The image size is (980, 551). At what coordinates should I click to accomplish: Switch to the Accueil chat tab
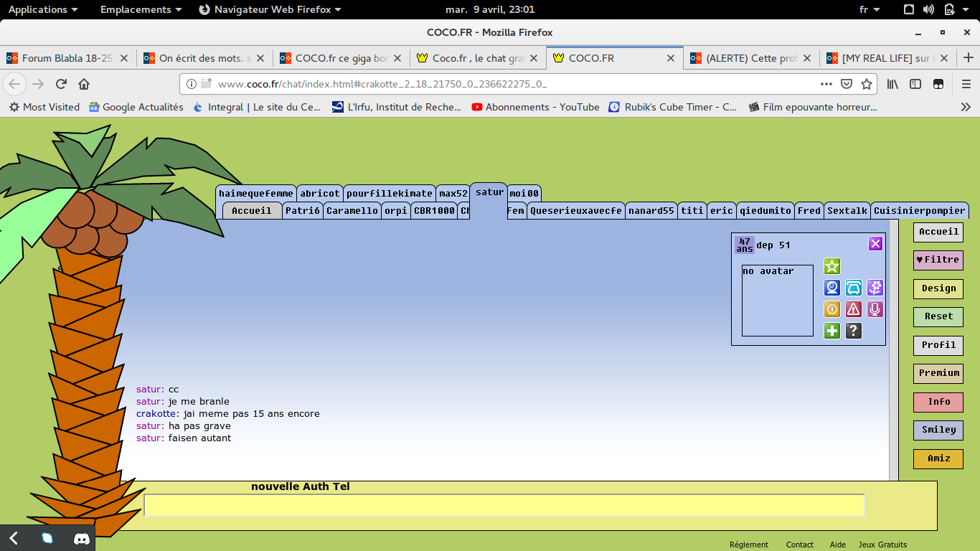click(x=252, y=211)
